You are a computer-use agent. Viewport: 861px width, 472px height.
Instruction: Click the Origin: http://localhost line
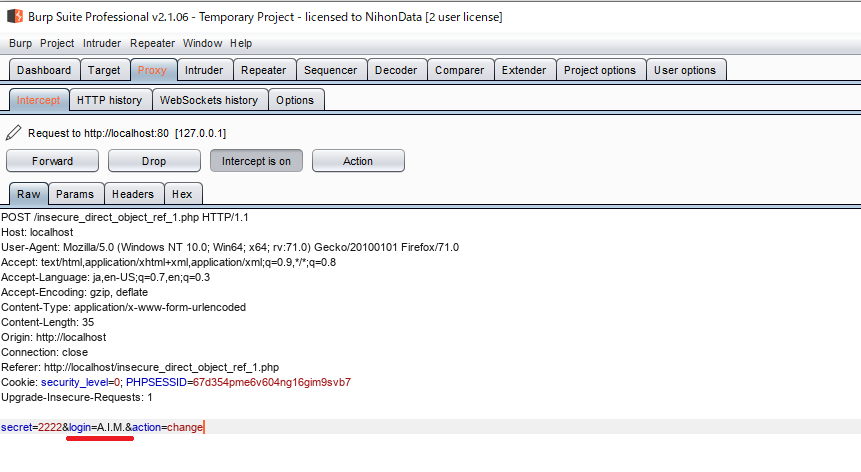point(54,337)
